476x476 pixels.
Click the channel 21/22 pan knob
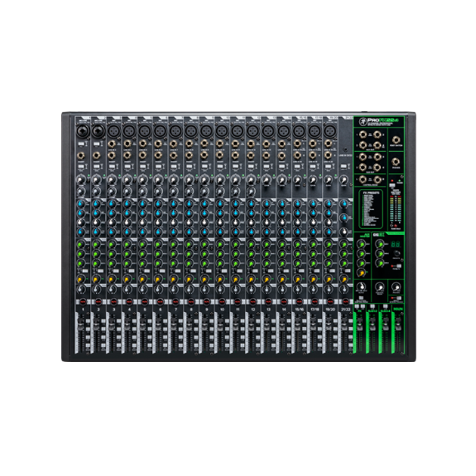click(344, 289)
